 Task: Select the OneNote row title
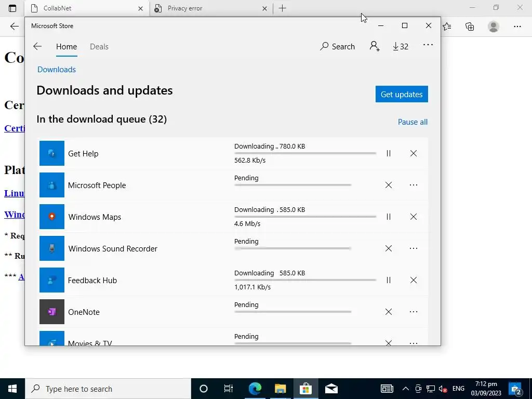pos(84,312)
